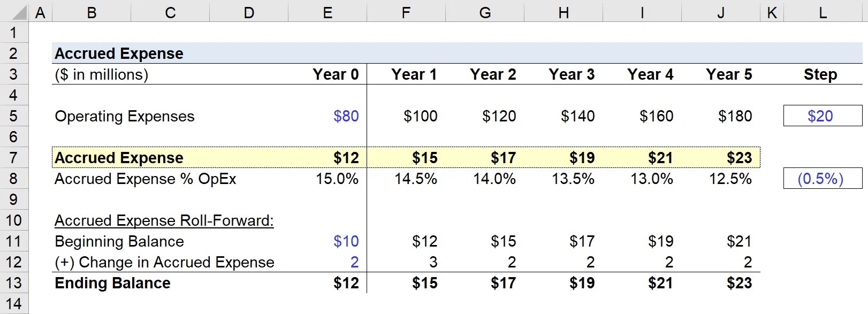Select row 7 header
The image size is (868, 314).
click(14, 158)
